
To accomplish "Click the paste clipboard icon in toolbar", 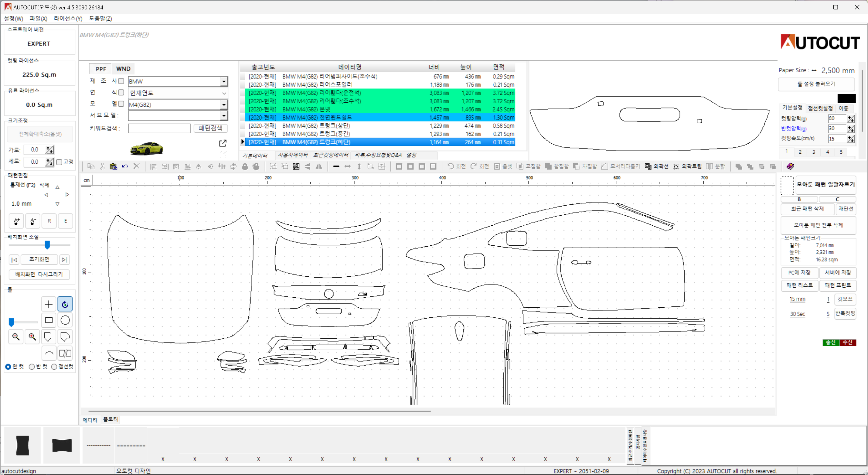I will click(x=113, y=166).
